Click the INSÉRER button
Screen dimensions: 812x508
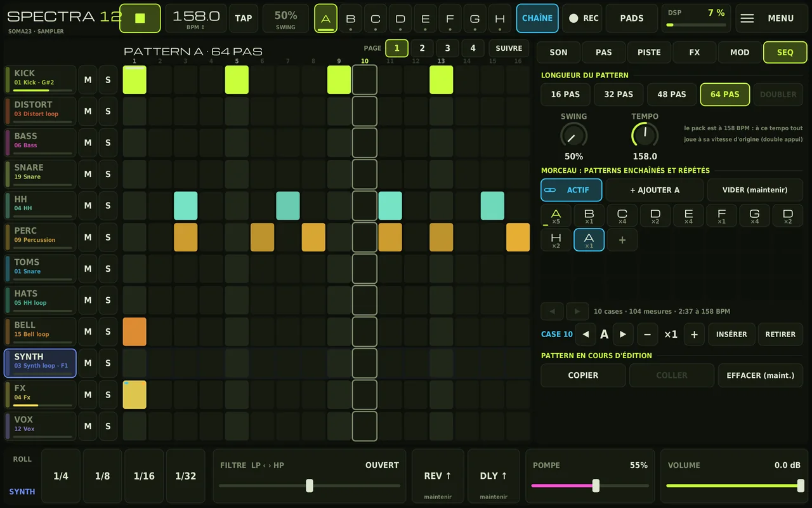coord(731,335)
